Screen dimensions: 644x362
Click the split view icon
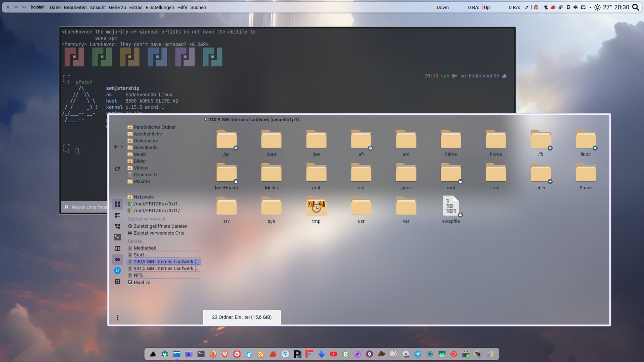point(117,248)
